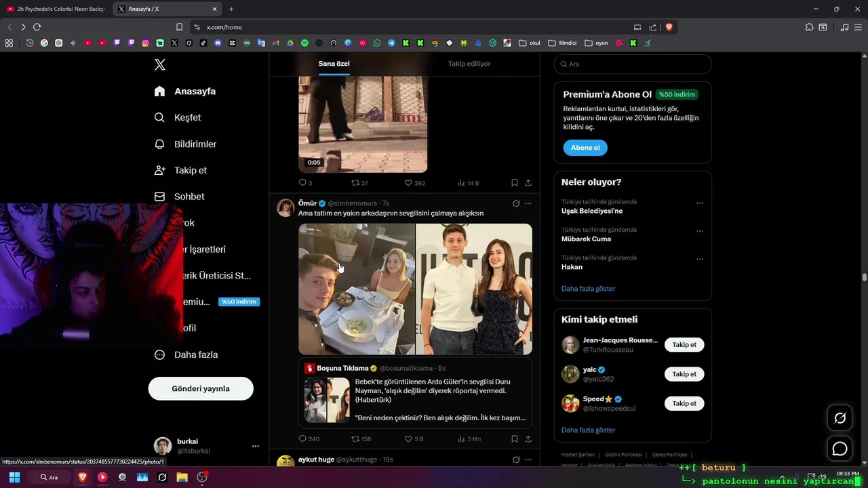Open Sohbet messages
This screenshot has width=868, height=488.
[x=179, y=197]
